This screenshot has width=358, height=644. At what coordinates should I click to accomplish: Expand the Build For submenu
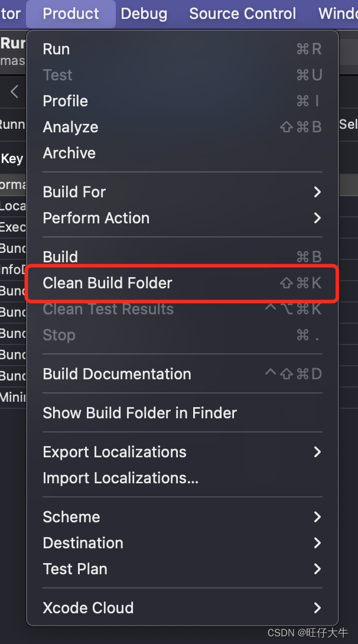[74, 191]
